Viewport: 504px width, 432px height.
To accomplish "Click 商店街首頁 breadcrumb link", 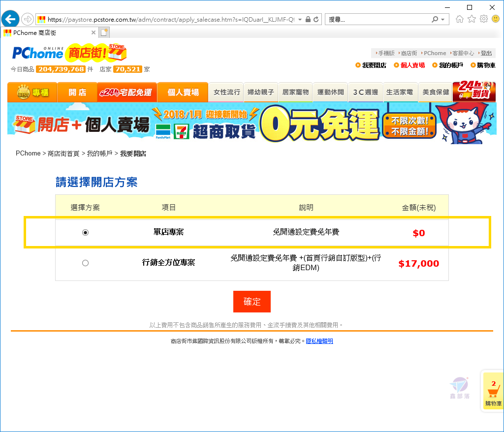I will [x=63, y=154].
